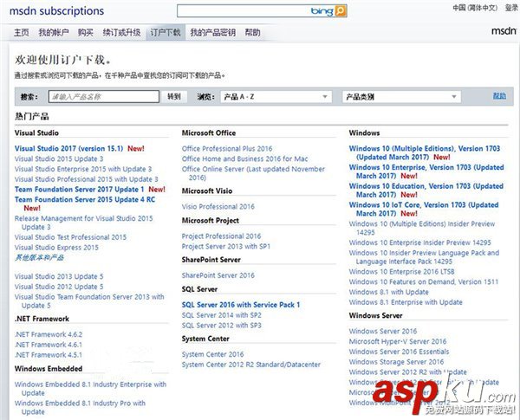Screen dimensions: 520x420
Task: Open Windows 10 Enterprise 2016 LTSB link
Action: click(401, 272)
